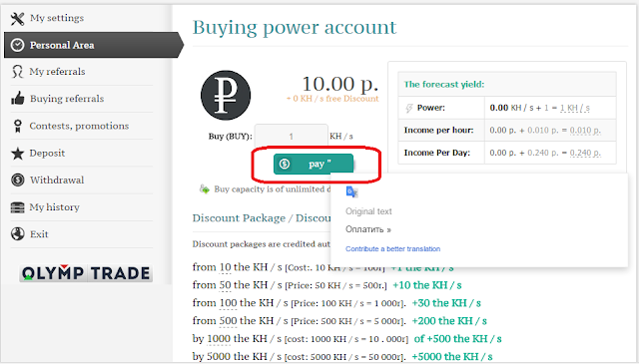Image resolution: width=639 pixels, height=364 pixels.
Task: Click the of +500 the KH / s bonus
Action: click(457, 339)
